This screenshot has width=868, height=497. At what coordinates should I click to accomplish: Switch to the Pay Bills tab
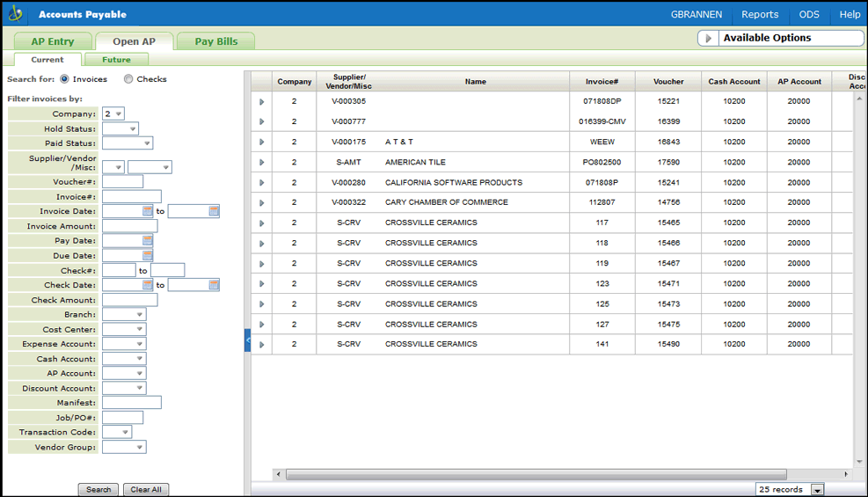click(x=215, y=41)
